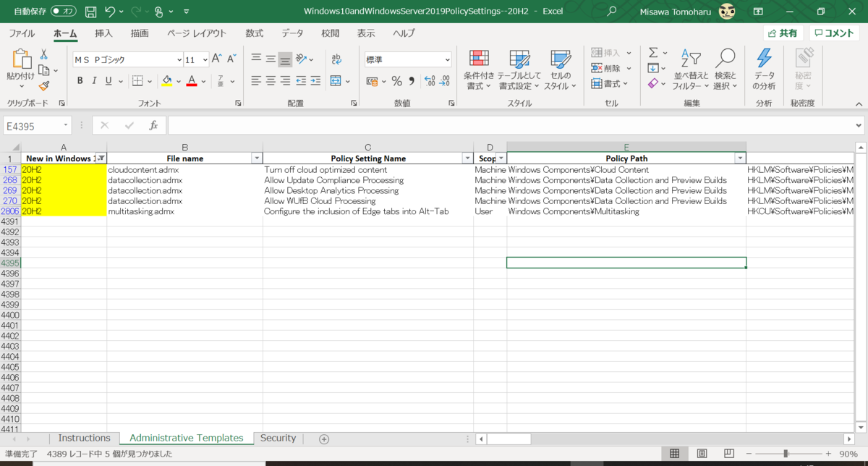
Task: Click the コメント (Comments) button
Action: click(834, 33)
